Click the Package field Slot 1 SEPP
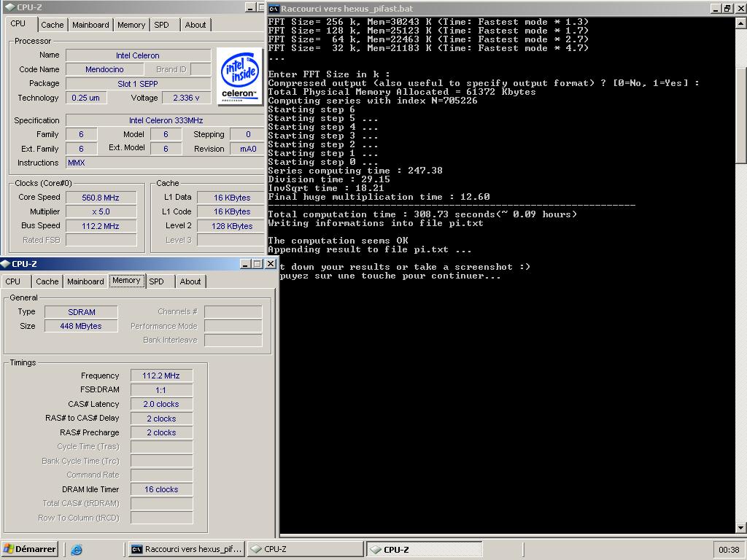The image size is (747, 560). (x=138, y=83)
